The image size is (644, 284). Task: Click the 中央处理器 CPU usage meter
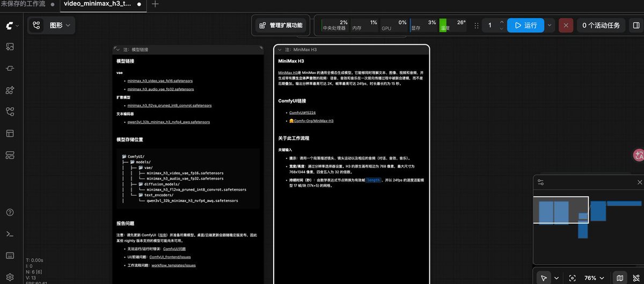pyautogui.click(x=334, y=25)
